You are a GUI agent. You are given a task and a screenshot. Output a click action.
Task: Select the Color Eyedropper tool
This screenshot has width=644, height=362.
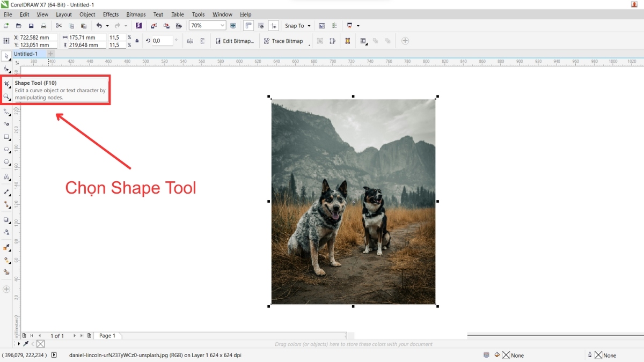point(6,247)
